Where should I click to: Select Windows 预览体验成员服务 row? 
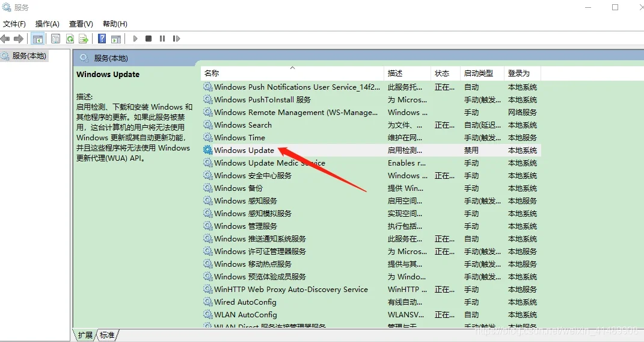pos(371,276)
